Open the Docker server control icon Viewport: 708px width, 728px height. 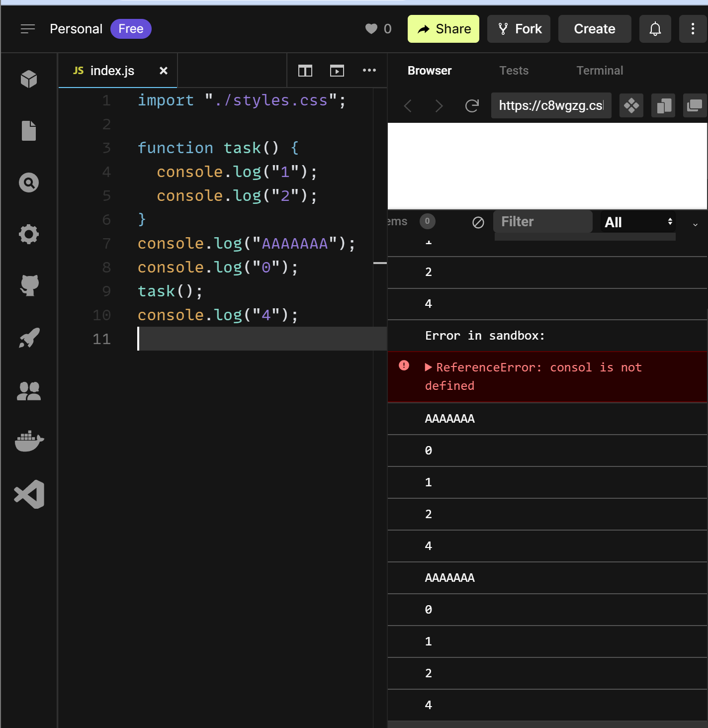coord(29,441)
